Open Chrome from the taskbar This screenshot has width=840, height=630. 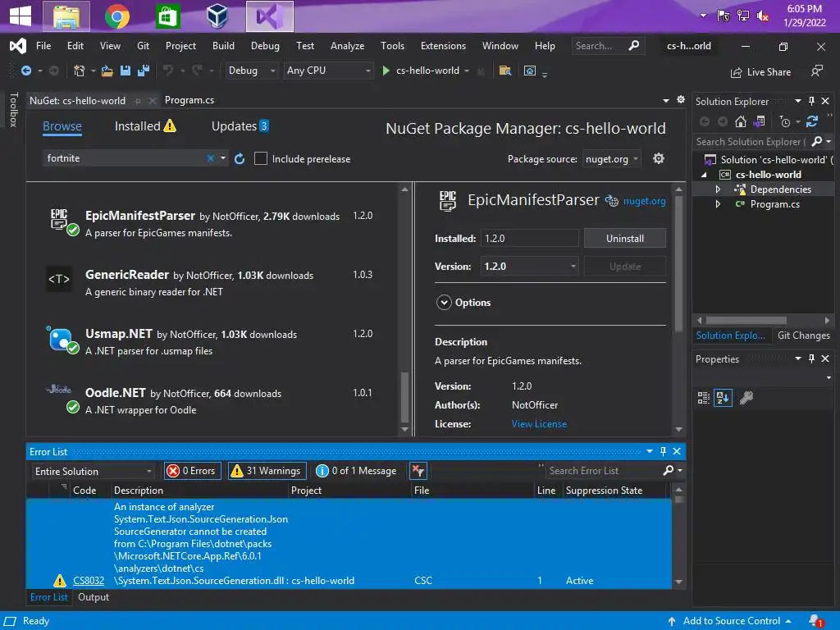pos(116,16)
